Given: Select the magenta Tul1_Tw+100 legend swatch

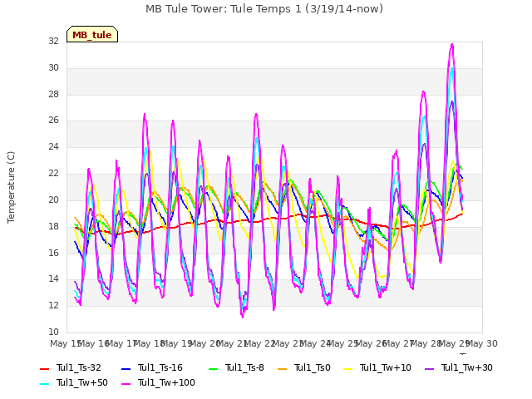Looking at the screenshot, I should (126, 383).
